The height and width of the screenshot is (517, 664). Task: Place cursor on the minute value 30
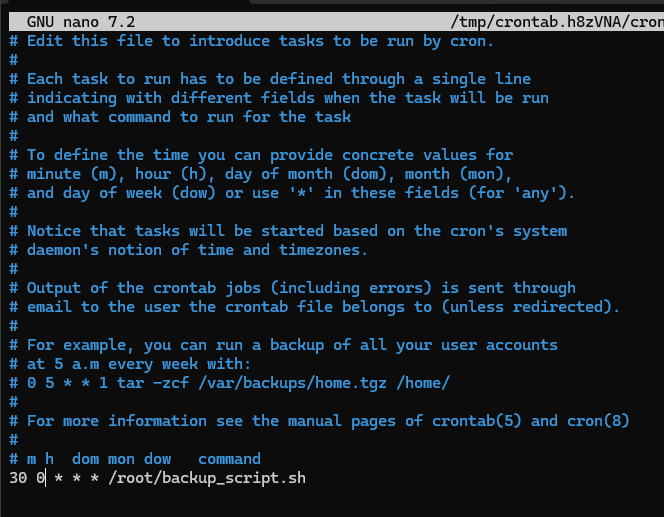[18, 478]
